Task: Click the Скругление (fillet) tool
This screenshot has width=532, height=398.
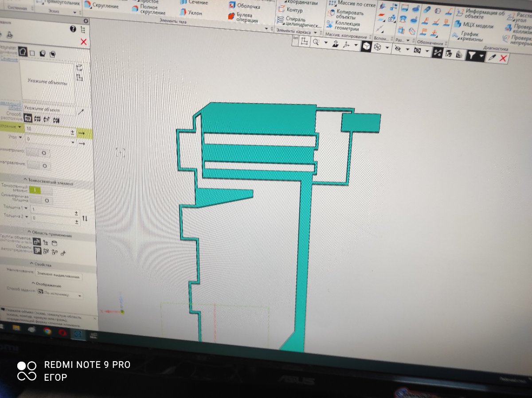Action: 104,6
